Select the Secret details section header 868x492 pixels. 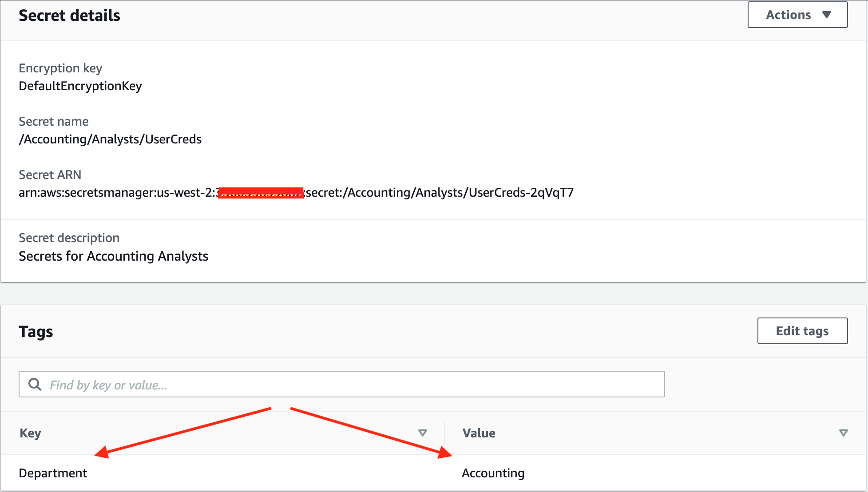(x=69, y=15)
